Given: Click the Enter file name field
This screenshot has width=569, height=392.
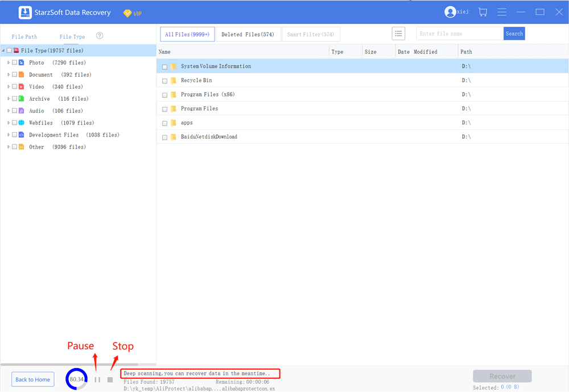Looking at the screenshot, I should click(x=459, y=34).
